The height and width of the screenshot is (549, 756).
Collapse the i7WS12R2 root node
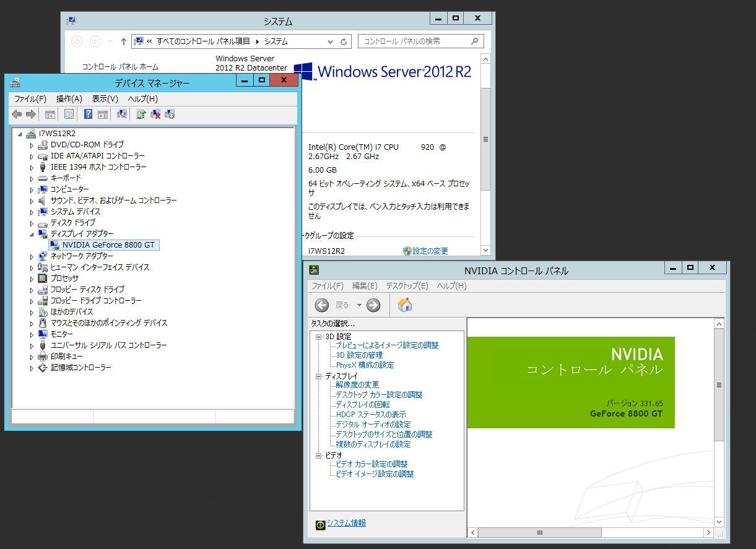pos(20,134)
